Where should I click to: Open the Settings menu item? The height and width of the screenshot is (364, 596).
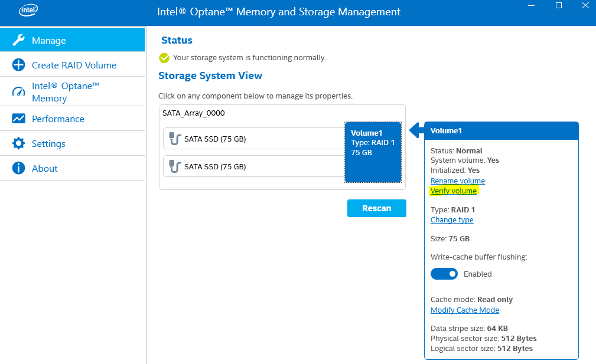[x=48, y=143]
